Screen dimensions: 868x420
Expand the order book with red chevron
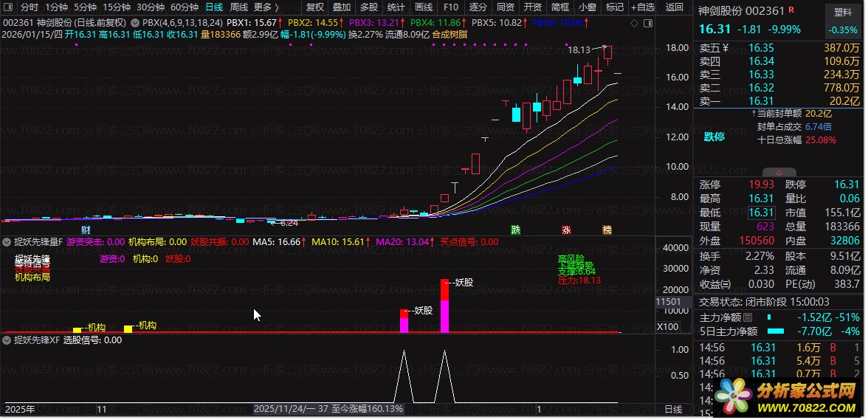tap(779, 172)
